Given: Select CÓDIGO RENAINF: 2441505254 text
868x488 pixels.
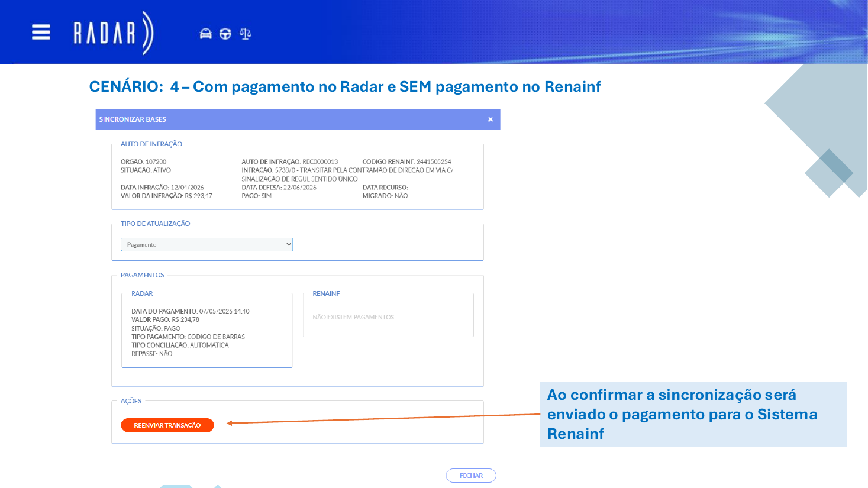Looking at the screenshot, I should point(406,161).
